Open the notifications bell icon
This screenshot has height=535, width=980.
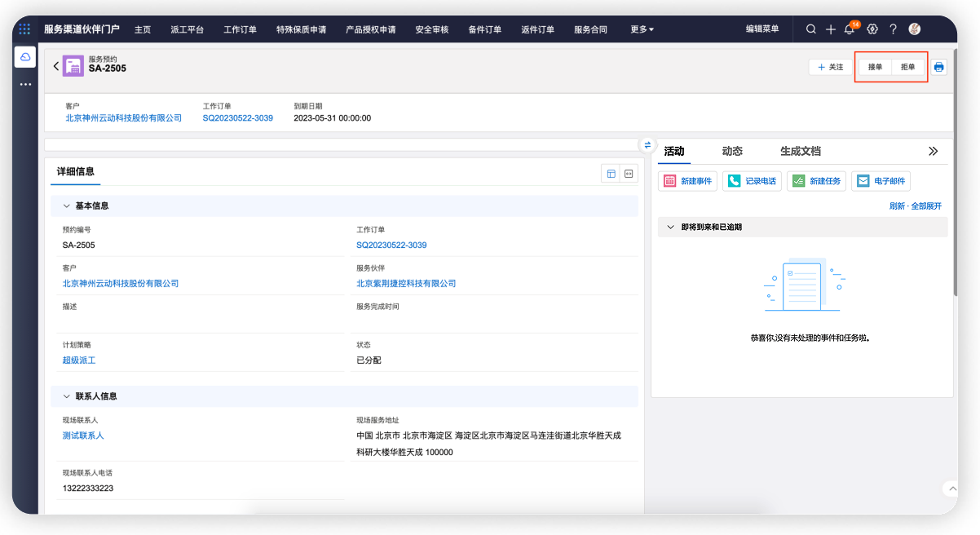click(849, 30)
